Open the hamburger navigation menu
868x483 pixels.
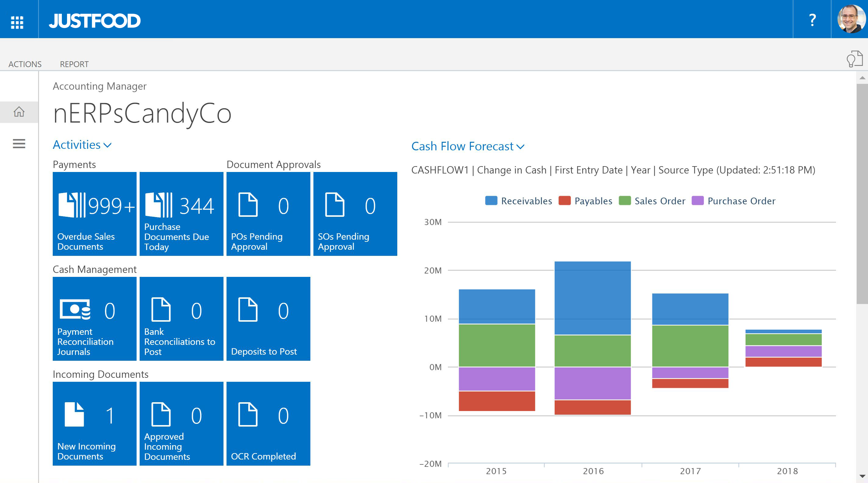coord(19,144)
